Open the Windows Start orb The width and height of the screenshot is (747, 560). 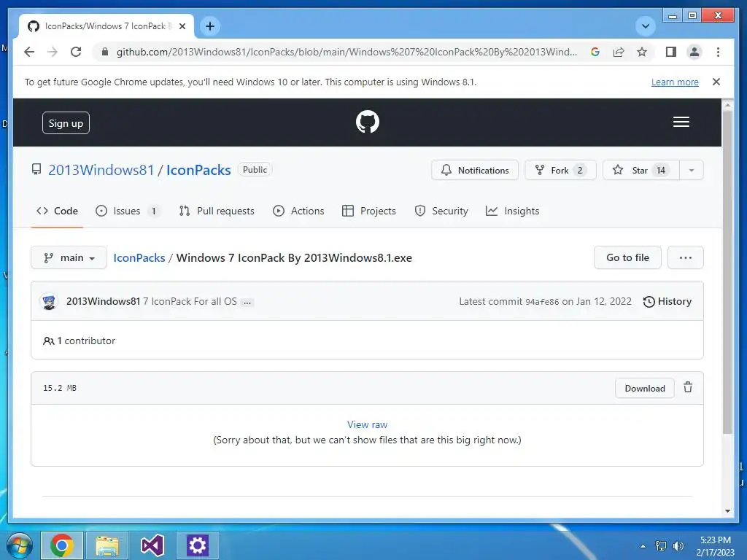(20, 545)
